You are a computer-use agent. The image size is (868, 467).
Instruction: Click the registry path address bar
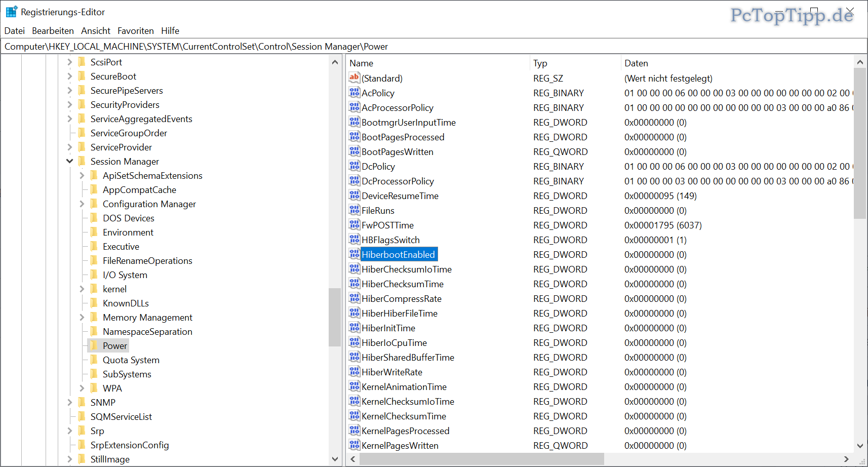pyautogui.click(x=433, y=47)
